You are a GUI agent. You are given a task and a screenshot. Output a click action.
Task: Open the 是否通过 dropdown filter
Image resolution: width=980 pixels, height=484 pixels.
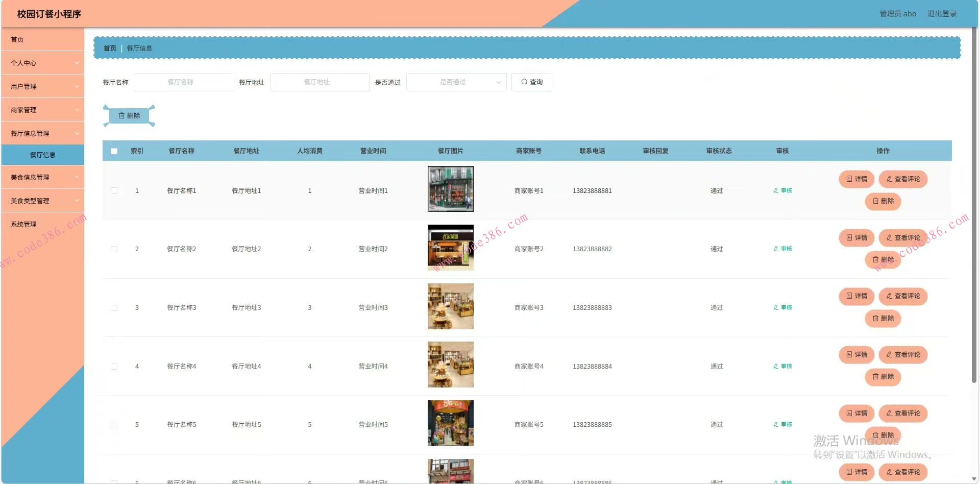(x=456, y=82)
